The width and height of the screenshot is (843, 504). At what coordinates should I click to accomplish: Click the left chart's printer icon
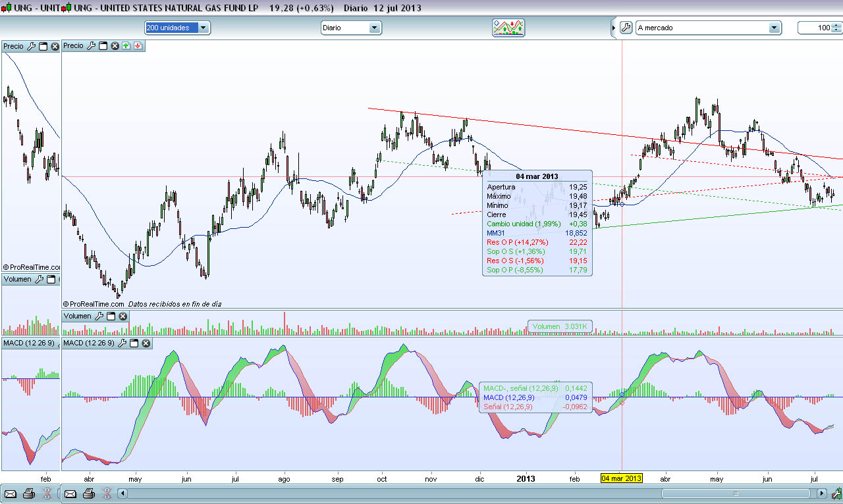click(28, 493)
